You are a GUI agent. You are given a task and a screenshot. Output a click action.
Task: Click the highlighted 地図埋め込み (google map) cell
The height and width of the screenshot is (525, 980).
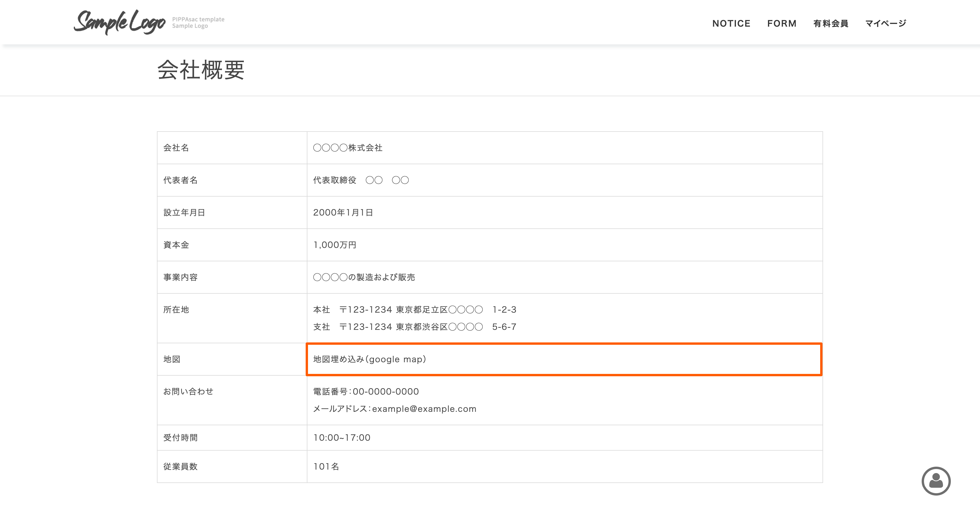coord(564,359)
